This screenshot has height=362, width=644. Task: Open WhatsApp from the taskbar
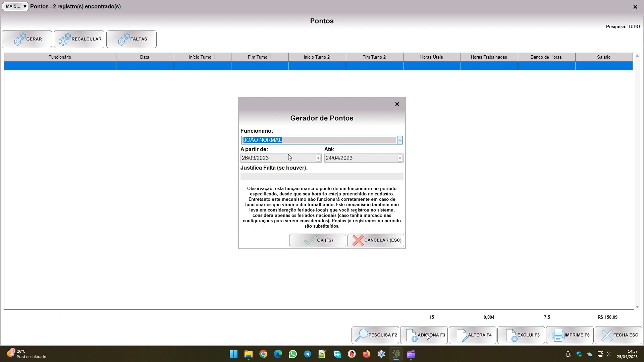point(292,354)
